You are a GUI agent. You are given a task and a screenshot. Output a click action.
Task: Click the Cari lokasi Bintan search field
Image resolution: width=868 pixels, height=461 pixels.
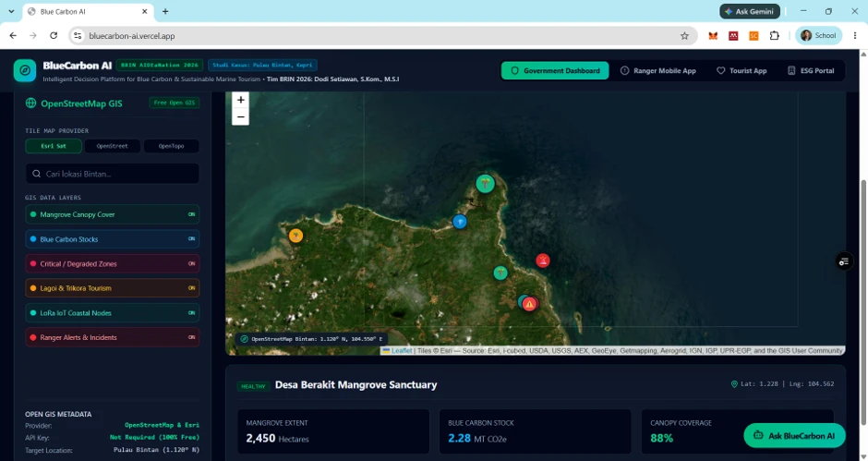[x=113, y=174]
